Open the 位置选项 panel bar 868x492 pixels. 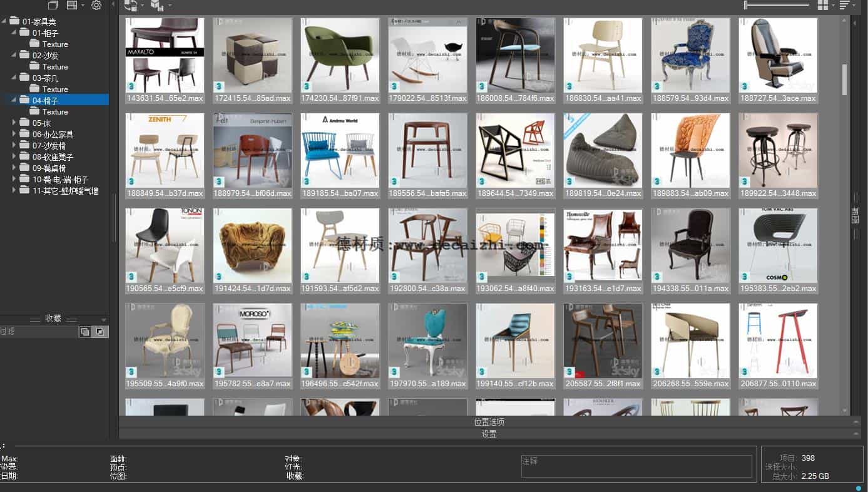[489, 422]
